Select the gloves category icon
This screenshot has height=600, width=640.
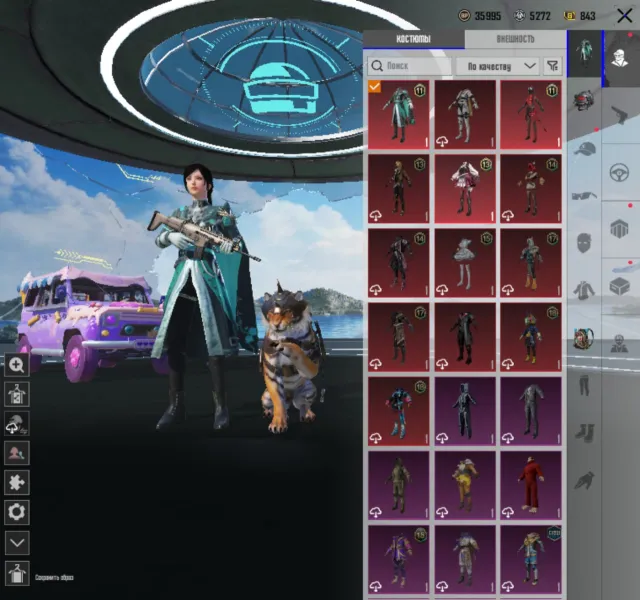coord(584,480)
